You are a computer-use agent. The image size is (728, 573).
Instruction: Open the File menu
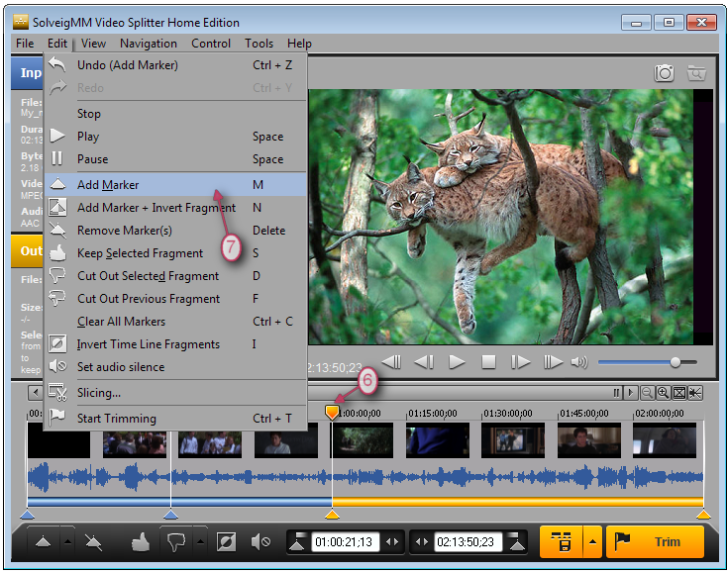(x=25, y=44)
